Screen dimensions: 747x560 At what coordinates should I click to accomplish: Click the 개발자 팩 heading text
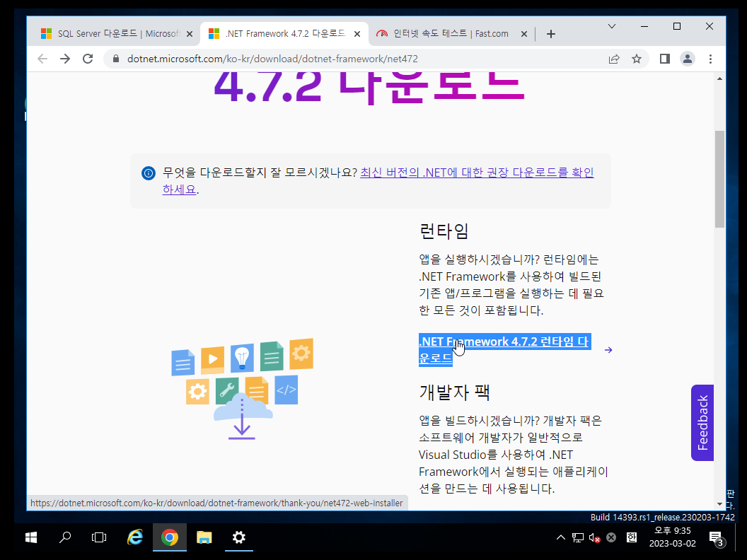click(454, 392)
